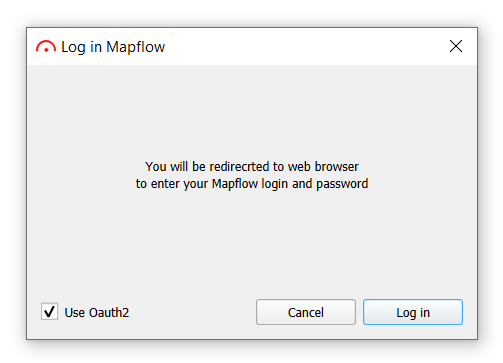Click the checkmark inside the Oauth2 box
Viewport: 503px width, 363px height.
pyautogui.click(x=49, y=311)
